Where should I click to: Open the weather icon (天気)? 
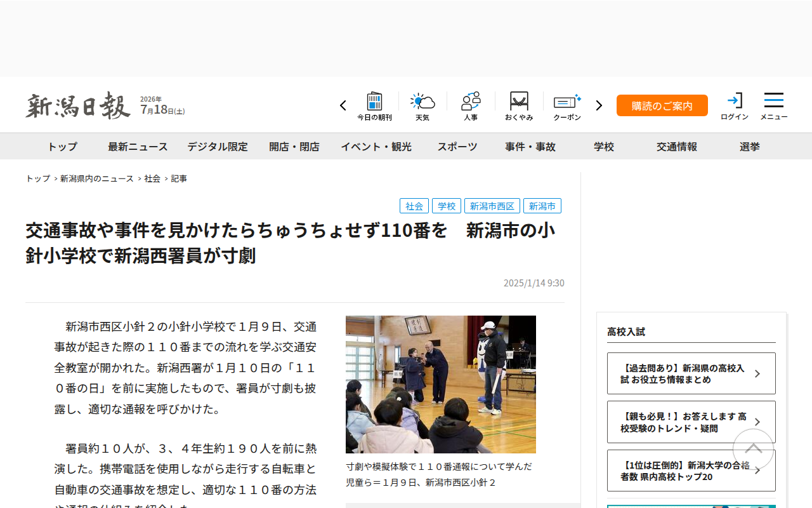pyautogui.click(x=422, y=106)
